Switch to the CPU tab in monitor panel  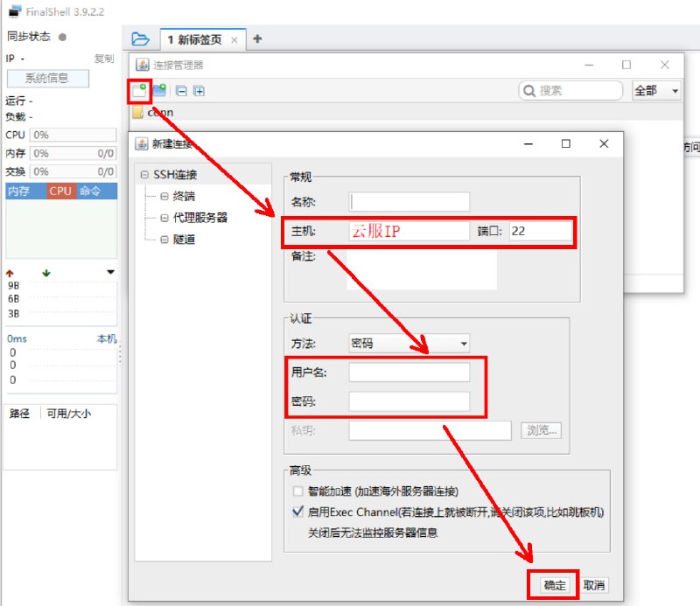click(x=60, y=191)
